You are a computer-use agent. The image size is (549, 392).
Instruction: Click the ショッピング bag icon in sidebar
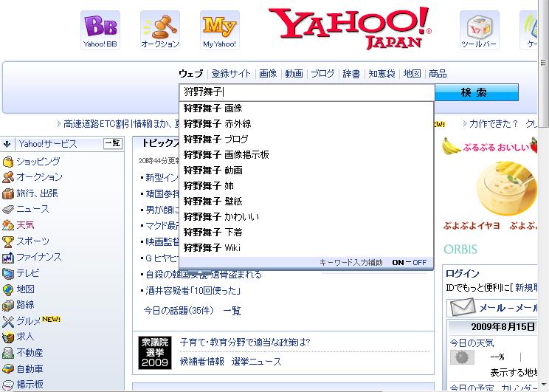click(x=7, y=162)
